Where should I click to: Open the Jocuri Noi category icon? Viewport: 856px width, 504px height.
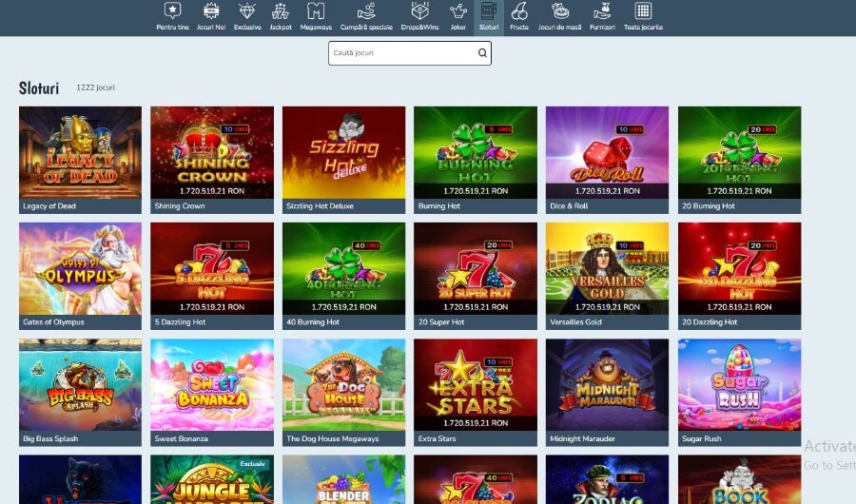tap(211, 10)
